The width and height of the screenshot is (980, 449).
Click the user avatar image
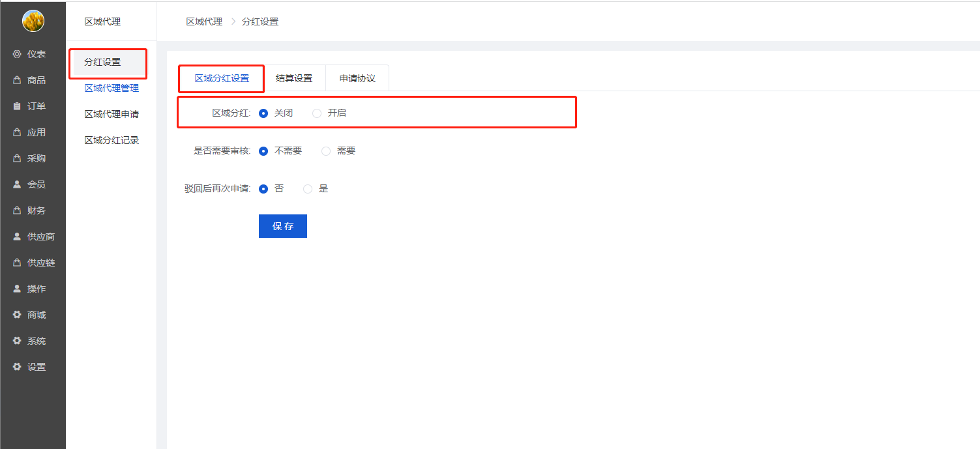coord(33,21)
